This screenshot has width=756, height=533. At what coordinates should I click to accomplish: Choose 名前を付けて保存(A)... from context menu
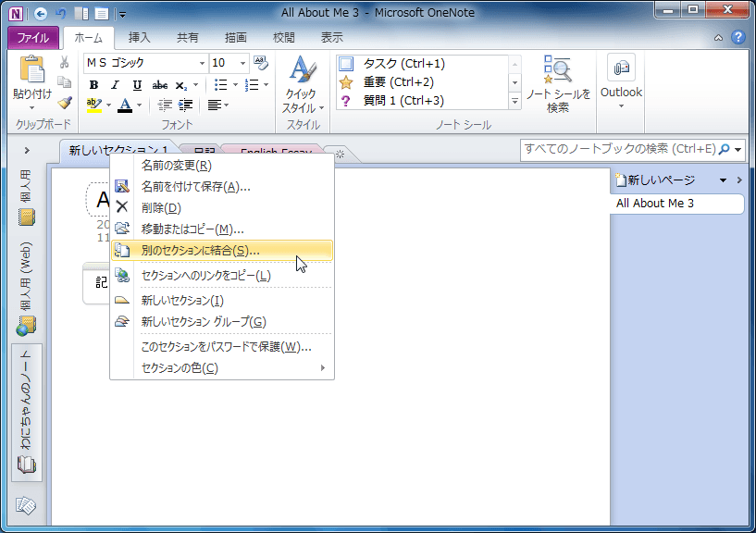(222, 187)
